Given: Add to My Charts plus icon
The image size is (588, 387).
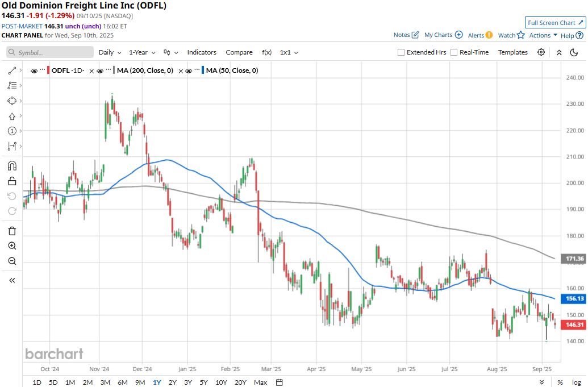Looking at the screenshot, I should point(458,35).
